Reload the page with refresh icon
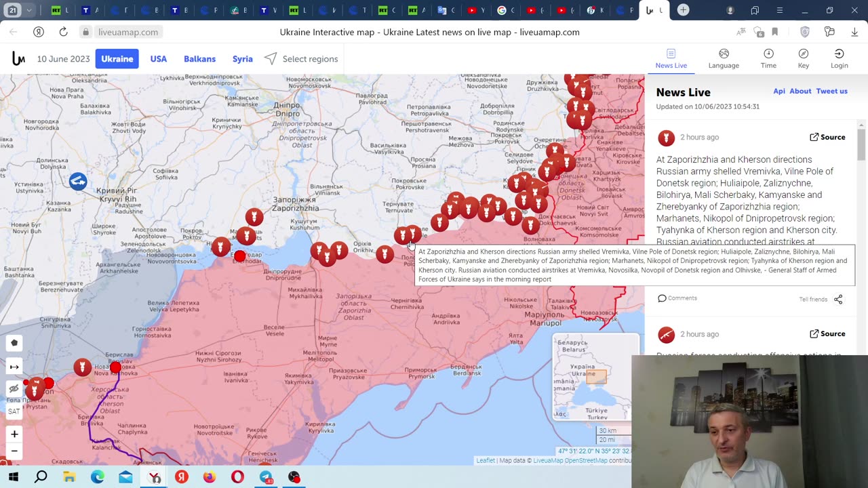868x488 pixels. [x=63, y=32]
